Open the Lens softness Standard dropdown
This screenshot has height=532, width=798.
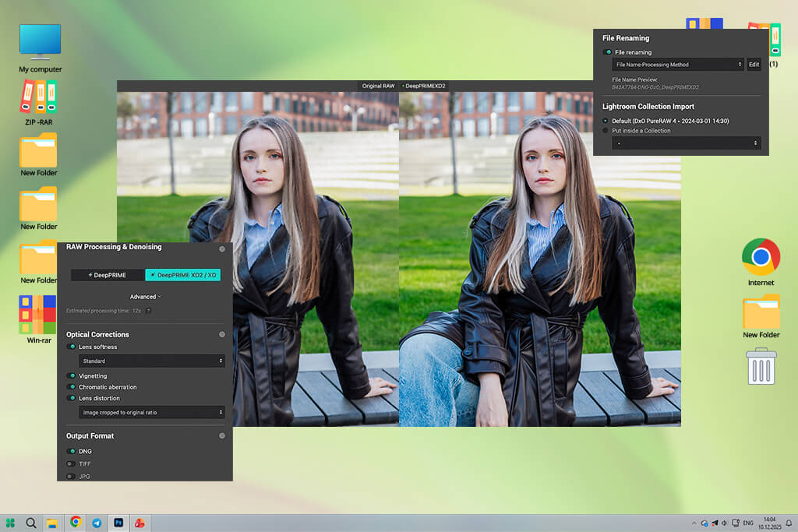(152, 361)
